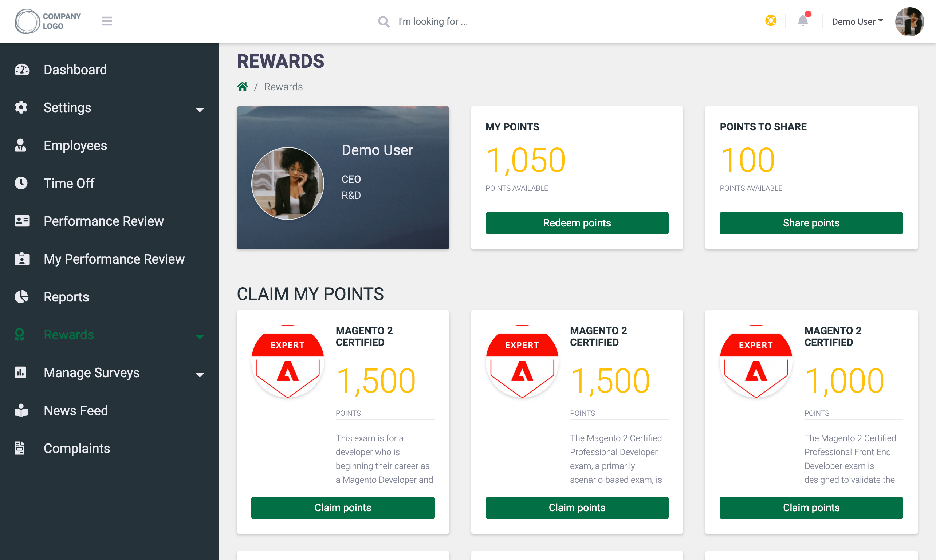Collapse the Rewards submenu arrow
The width and height of the screenshot is (936, 560).
click(x=200, y=337)
